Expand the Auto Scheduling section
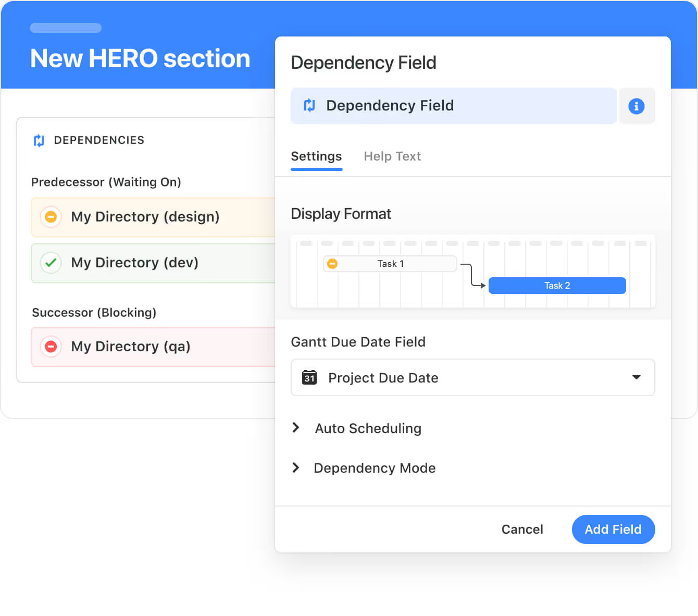Image resolution: width=698 pixels, height=616 pixels. point(296,428)
